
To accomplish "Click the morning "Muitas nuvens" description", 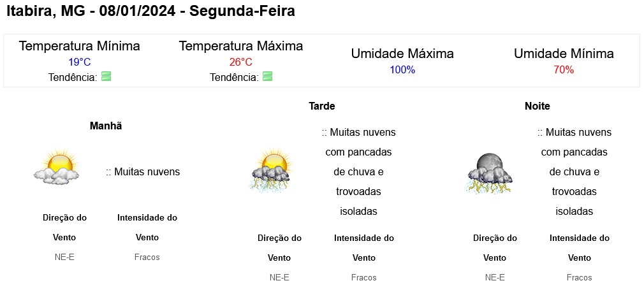I will point(143,171).
